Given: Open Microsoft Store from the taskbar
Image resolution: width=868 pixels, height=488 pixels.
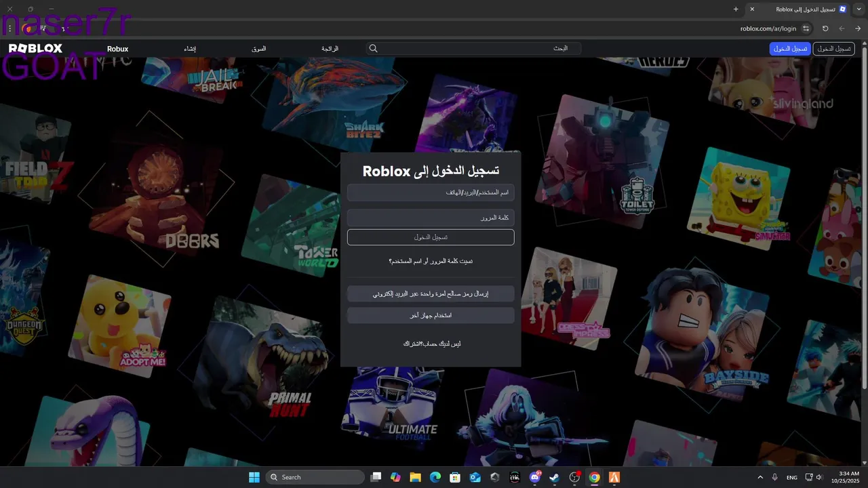Looking at the screenshot, I should tap(455, 477).
